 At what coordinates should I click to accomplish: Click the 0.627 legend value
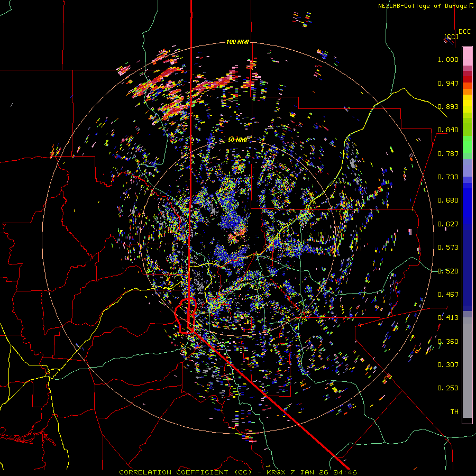click(448, 224)
